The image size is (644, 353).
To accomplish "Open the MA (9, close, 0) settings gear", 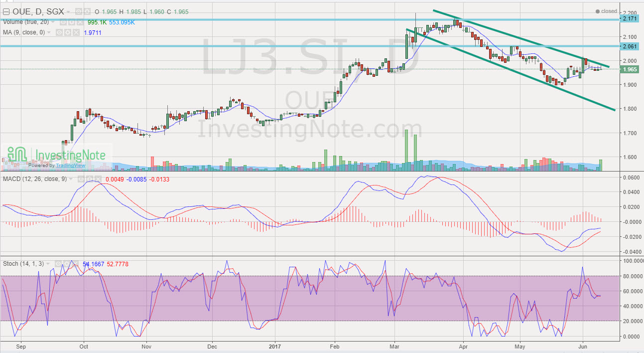I will click(x=68, y=32).
